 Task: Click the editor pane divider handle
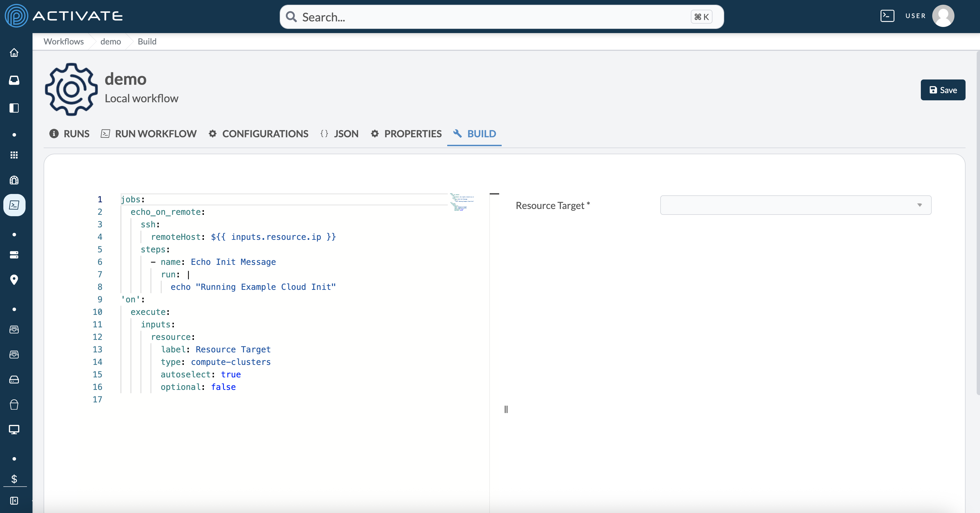(506, 409)
